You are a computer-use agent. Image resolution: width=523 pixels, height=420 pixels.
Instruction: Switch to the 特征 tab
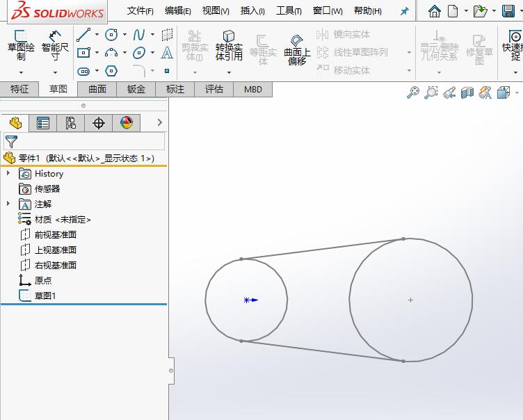pos(19,90)
